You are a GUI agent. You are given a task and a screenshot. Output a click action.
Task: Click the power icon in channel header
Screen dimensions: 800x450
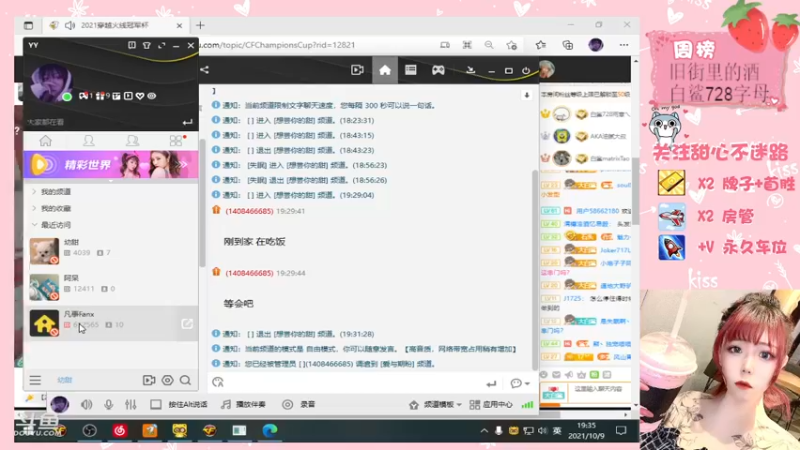pos(526,70)
